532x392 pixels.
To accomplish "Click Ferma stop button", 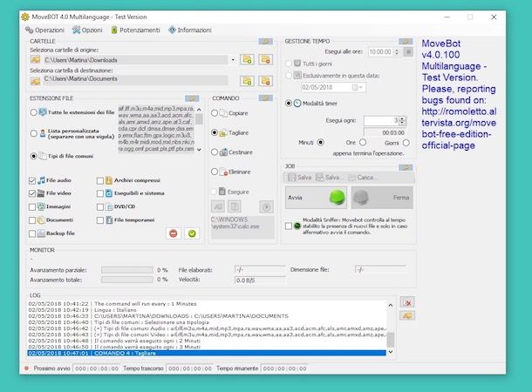I will (x=382, y=197).
